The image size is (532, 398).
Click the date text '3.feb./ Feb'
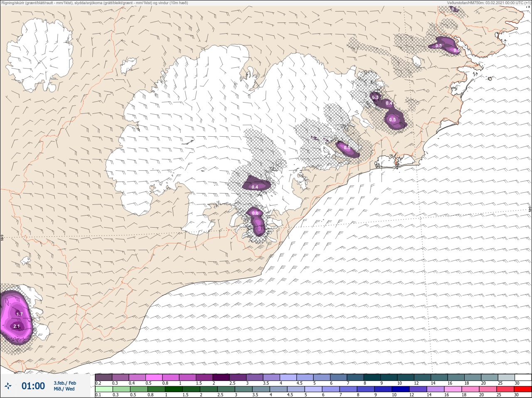65,383
